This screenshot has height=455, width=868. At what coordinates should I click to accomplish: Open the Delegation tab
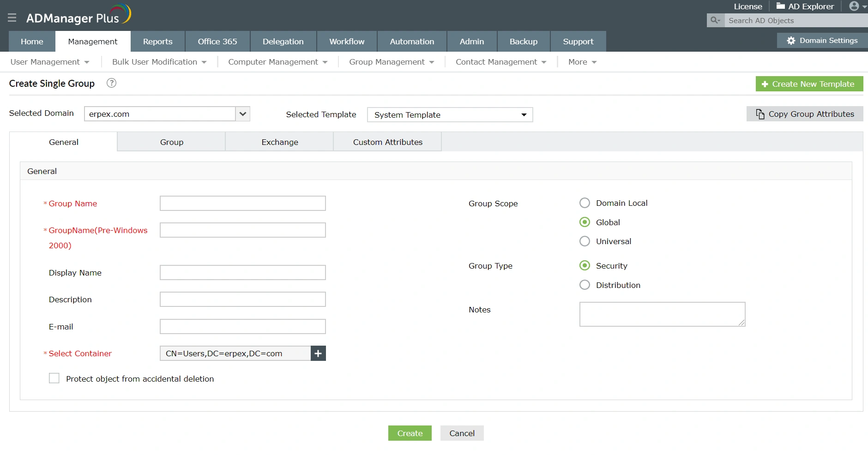point(283,42)
